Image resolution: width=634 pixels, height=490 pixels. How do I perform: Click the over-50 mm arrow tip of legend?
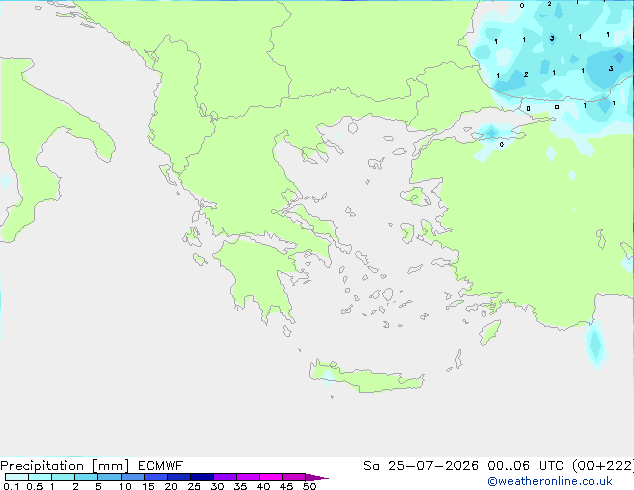pyautogui.click(x=317, y=477)
